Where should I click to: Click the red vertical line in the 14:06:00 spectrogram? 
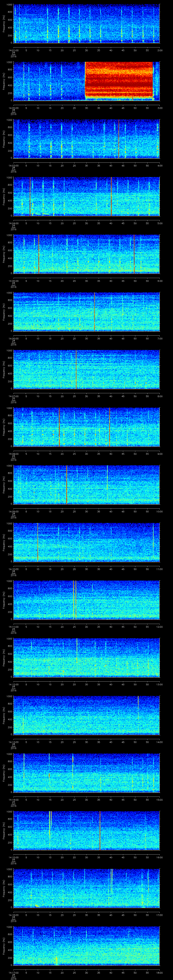94,312
